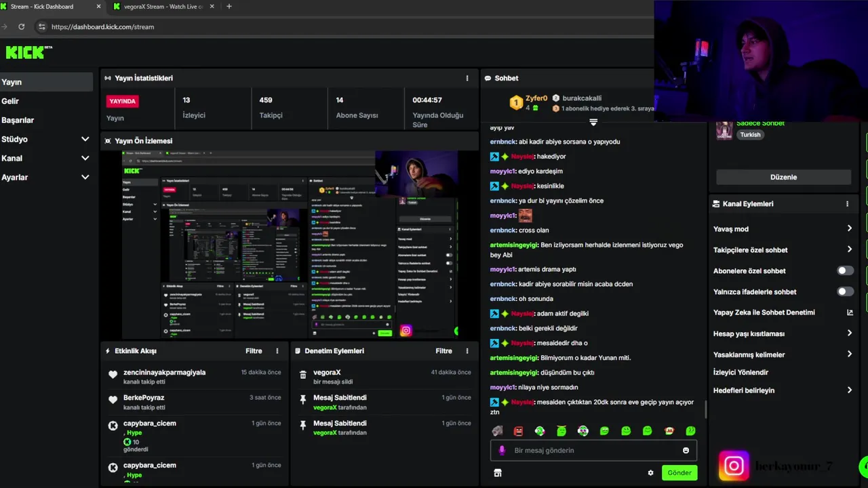Insert the red angry face emote
868x488 pixels.
[519, 431]
